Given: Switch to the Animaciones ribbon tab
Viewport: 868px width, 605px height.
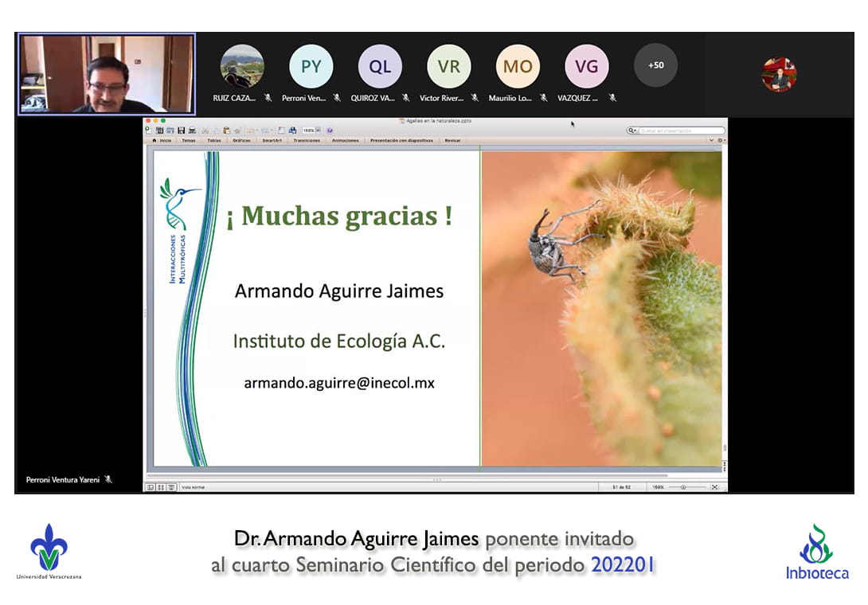Looking at the screenshot, I should (x=345, y=140).
